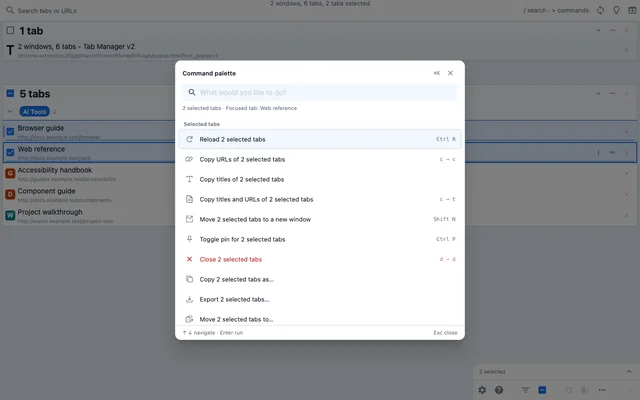The width and height of the screenshot is (640, 400).
Task: Close the Web reference tab row
Action: pyautogui.click(x=627, y=152)
